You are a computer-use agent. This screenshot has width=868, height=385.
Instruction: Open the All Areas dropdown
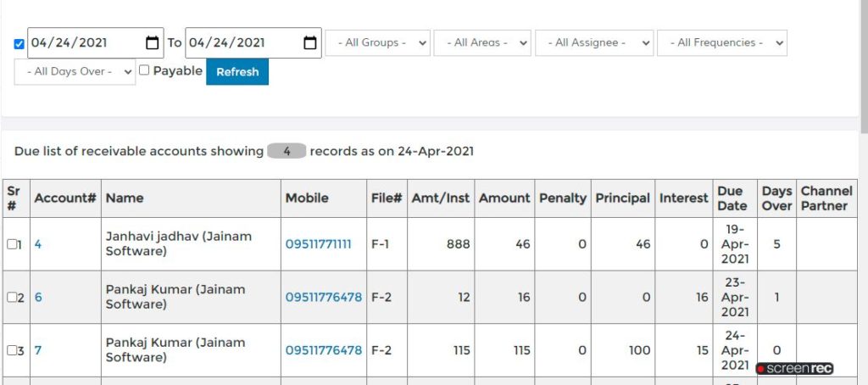482,42
